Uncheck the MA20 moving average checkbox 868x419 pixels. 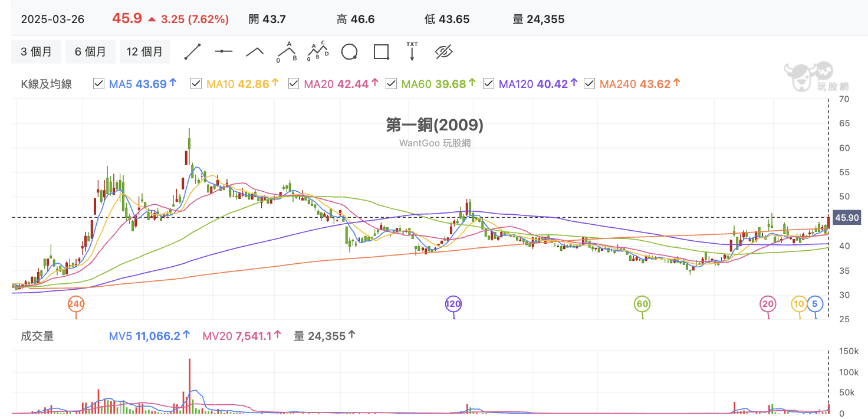tap(294, 84)
